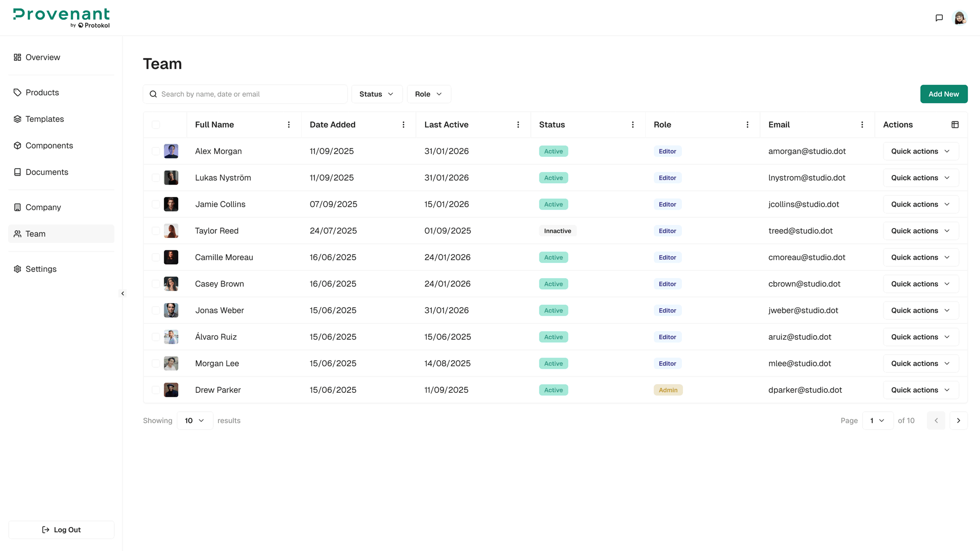This screenshot has width=980, height=551.
Task: Click the user profile avatar
Action: (960, 18)
